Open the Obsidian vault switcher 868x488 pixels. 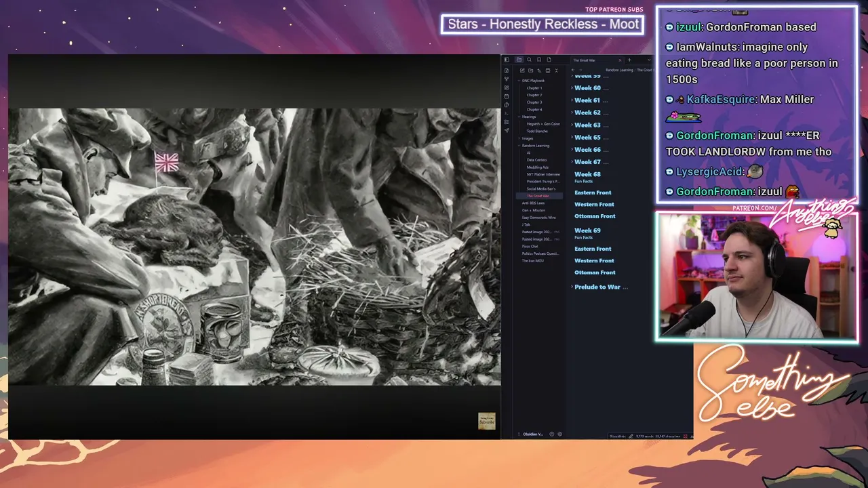point(532,434)
